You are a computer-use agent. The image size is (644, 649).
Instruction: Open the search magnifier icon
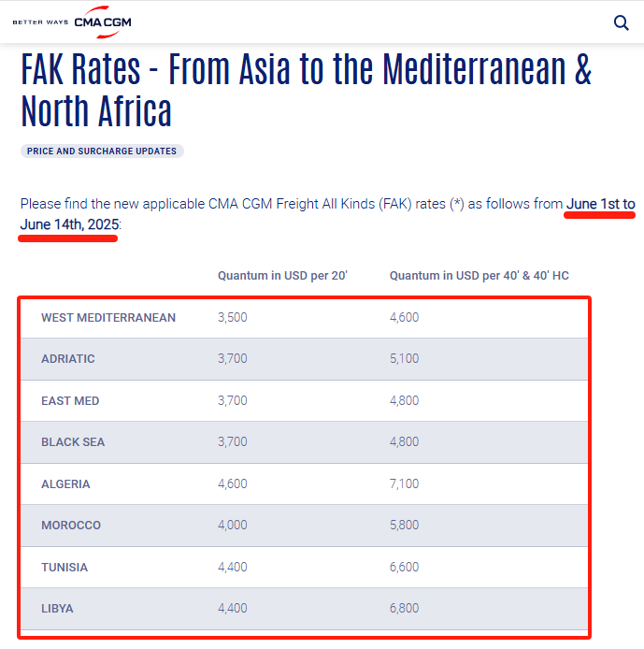[x=621, y=22]
